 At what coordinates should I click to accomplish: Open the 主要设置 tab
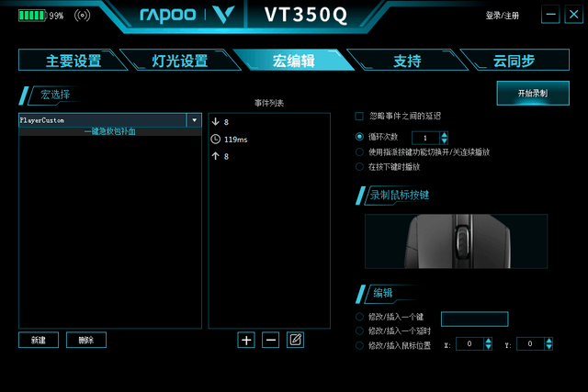point(73,61)
